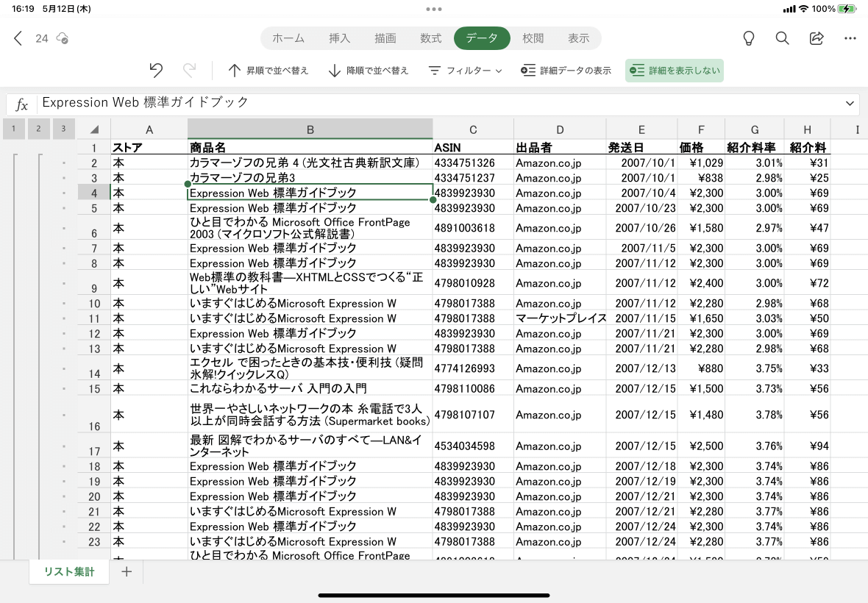Open the フィルター dropdown

click(465, 71)
